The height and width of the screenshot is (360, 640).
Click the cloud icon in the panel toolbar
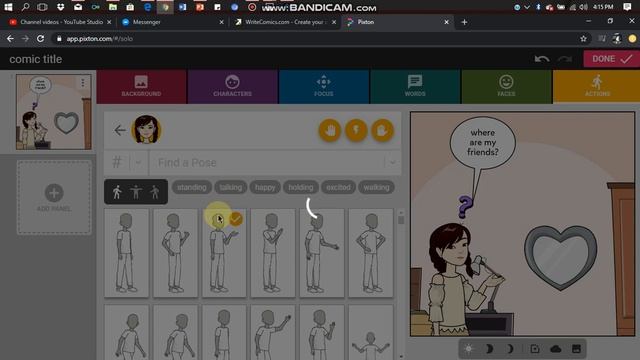(x=556, y=349)
